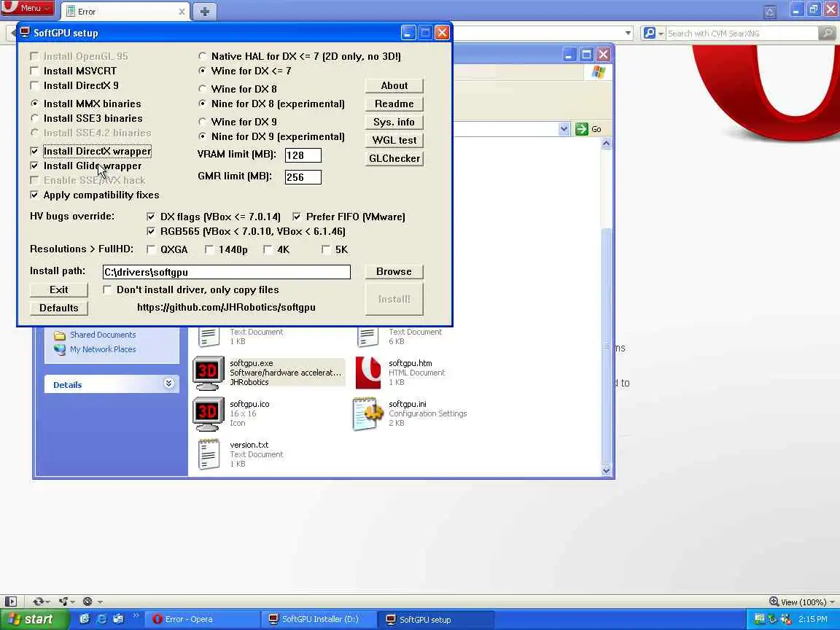Open search engine selector arrow

tap(661, 34)
